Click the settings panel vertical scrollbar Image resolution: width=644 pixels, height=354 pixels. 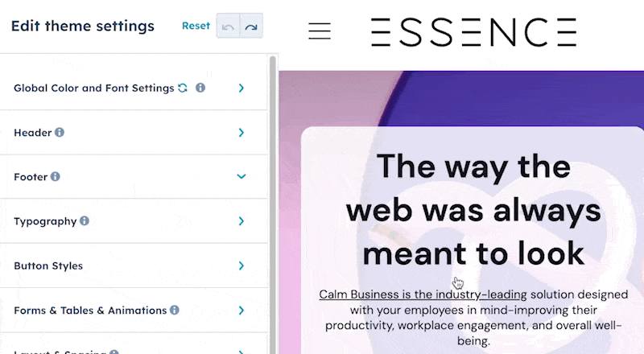(273, 204)
